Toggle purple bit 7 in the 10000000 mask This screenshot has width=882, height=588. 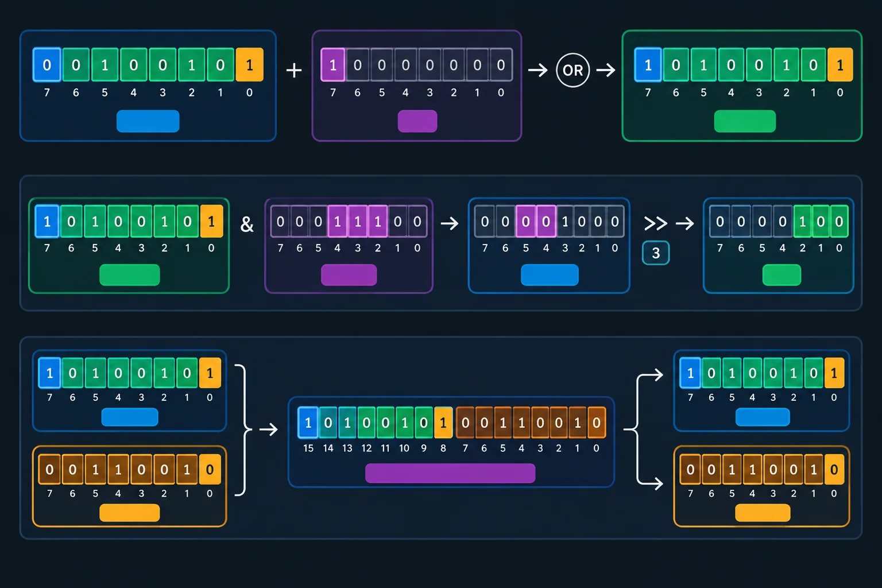tap(333, 65)
